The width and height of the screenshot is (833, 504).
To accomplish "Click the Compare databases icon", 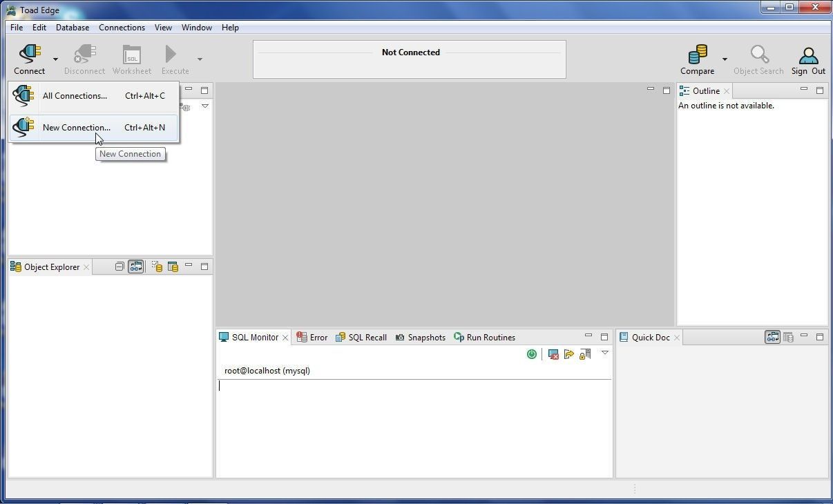I will click(698, 55).
